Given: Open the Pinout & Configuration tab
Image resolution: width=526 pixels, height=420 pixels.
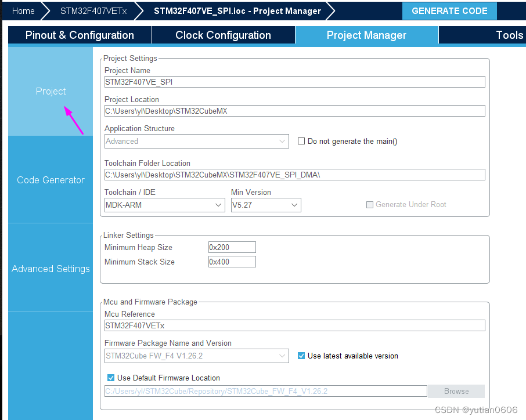Looking at the screenshot, I should tap(80, 35).
